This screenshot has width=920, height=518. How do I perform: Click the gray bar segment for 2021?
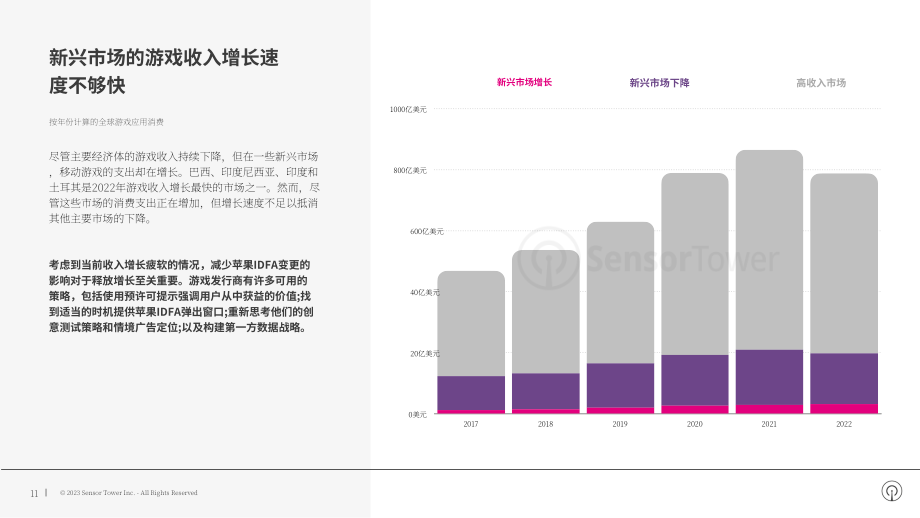[x=769, y=250]
